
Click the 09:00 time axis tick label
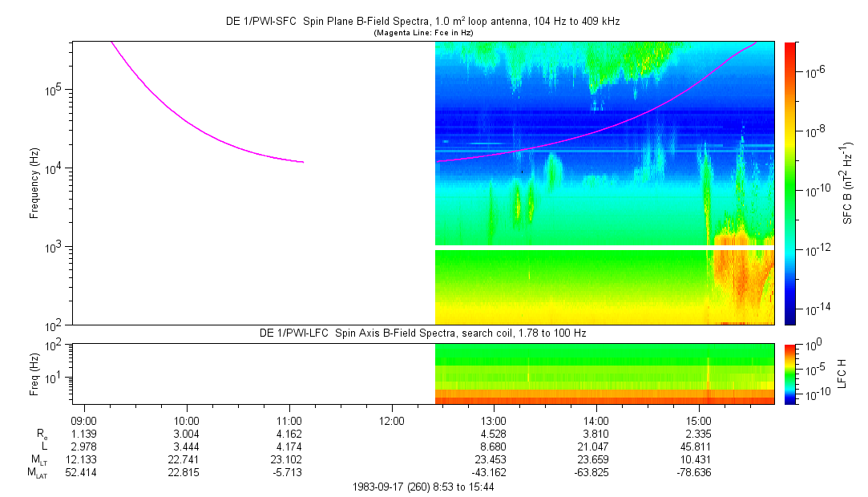[x=84, y=420]
